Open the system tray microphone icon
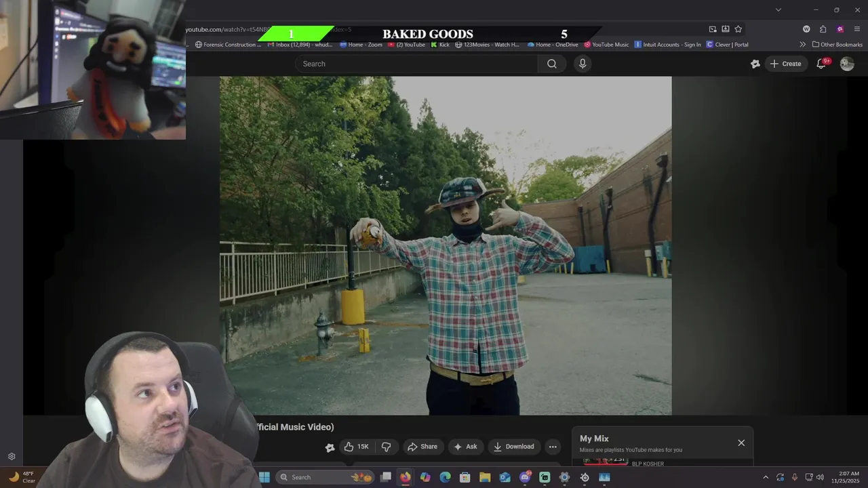Screen dimensions: 868x488 (x=795, y=477)
